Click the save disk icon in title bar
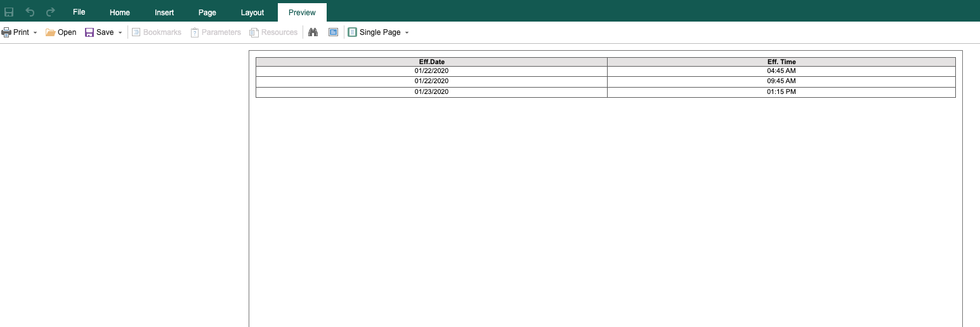Screen dimensions: 980x327 coord(9,12)
